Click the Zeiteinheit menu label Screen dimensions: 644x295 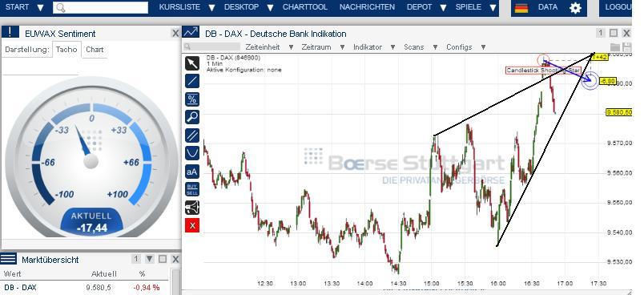tap(263, 47)
